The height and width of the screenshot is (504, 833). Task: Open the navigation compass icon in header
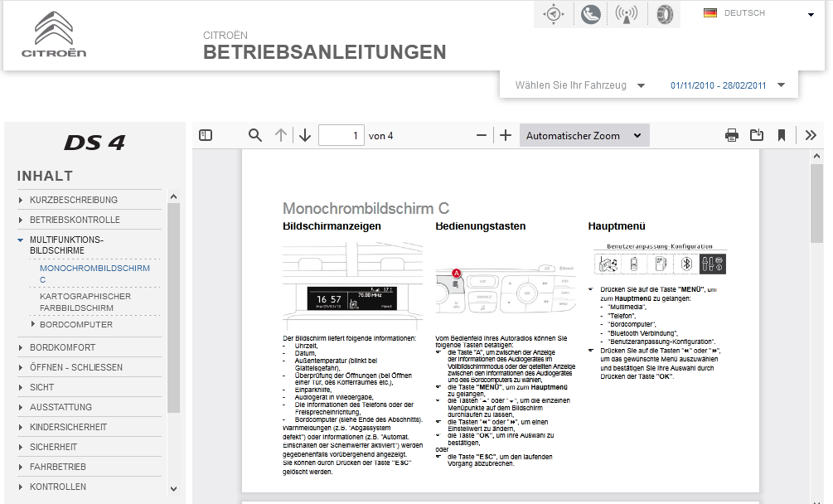click(554, 14)
